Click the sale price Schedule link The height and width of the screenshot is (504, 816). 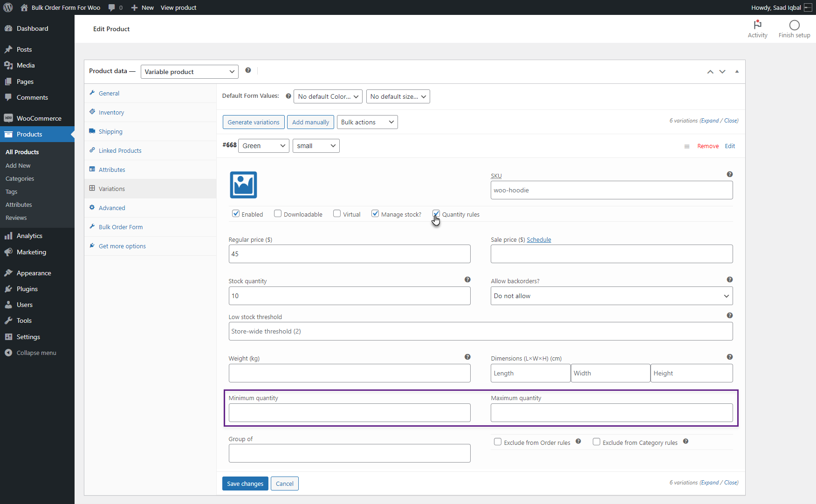point(539,239)
